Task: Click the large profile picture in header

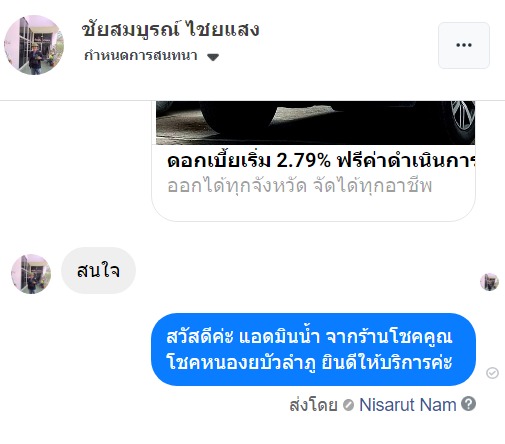Action: click(34, 45)
